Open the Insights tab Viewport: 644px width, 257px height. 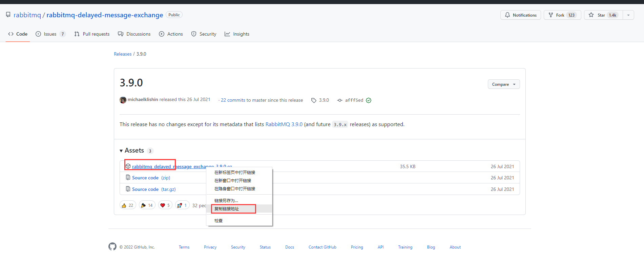(237, 34)
